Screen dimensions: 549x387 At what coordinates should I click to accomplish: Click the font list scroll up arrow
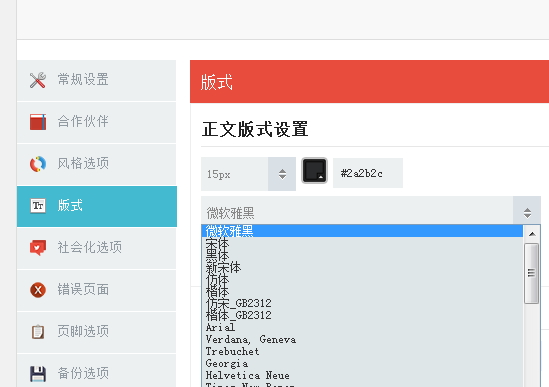[x=532, y=234]
